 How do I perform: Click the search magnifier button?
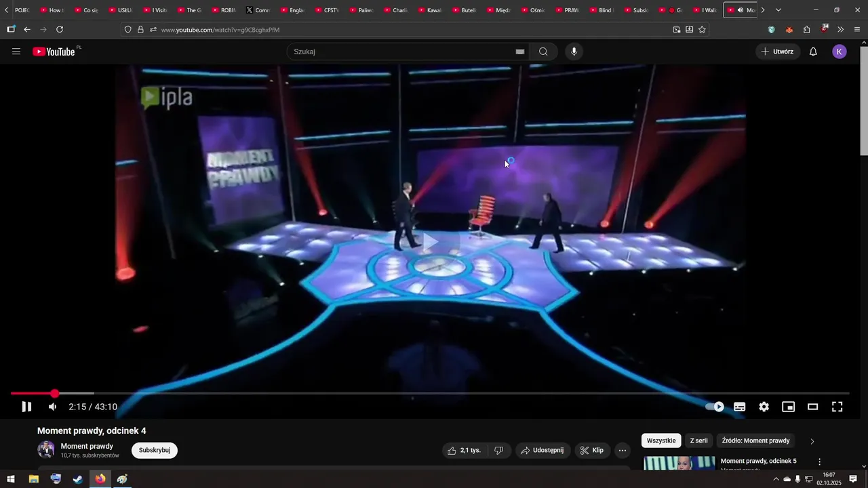coord(544,52)
